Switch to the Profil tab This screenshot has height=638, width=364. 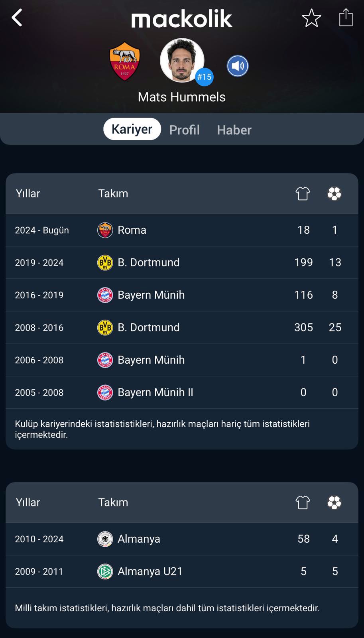point(184,130)
